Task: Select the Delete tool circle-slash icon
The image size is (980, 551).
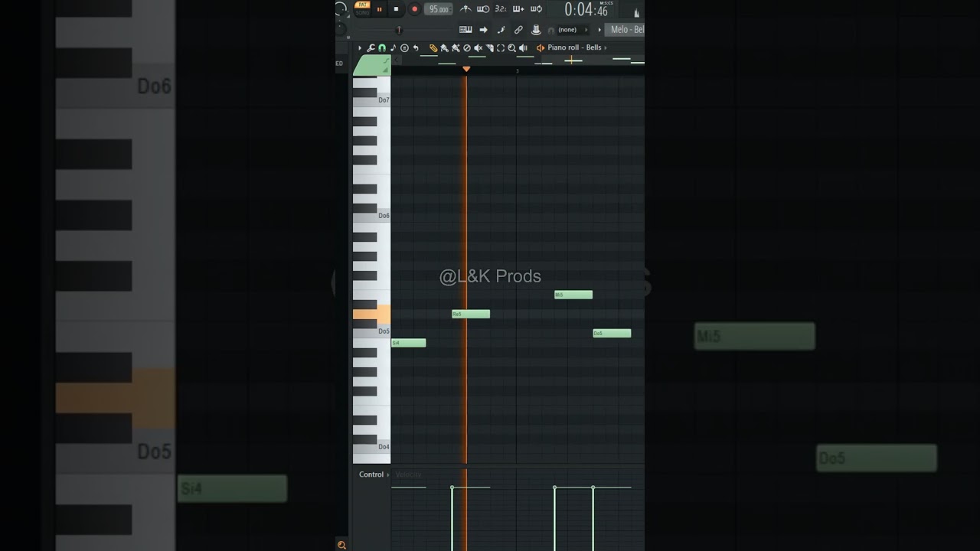Action: point(467,47)
